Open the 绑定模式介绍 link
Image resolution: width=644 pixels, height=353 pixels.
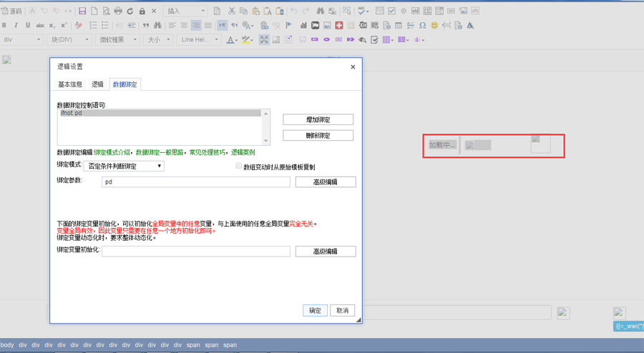pyautogui.click(x=113, y=152)
